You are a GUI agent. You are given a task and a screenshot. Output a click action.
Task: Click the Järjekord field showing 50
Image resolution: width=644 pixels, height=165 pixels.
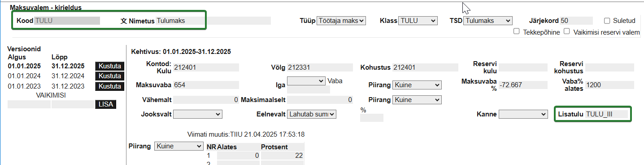click(576, 21)
